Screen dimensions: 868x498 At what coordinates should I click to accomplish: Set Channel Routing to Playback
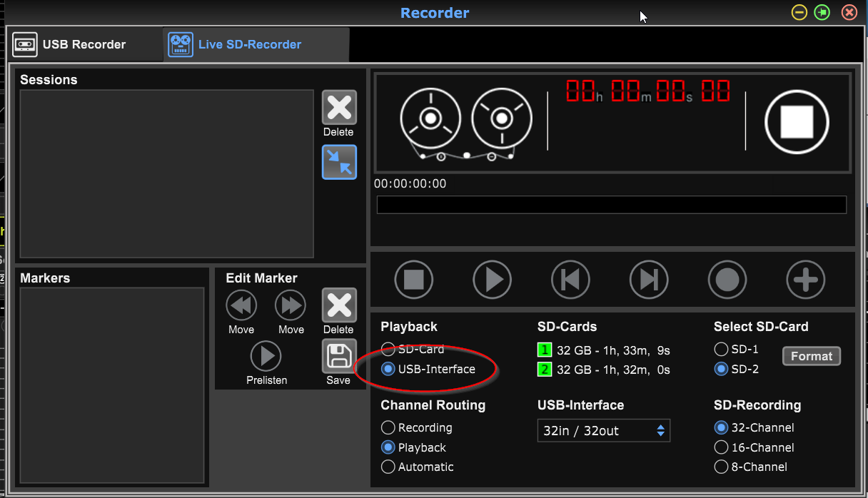[x=388, y=447]
